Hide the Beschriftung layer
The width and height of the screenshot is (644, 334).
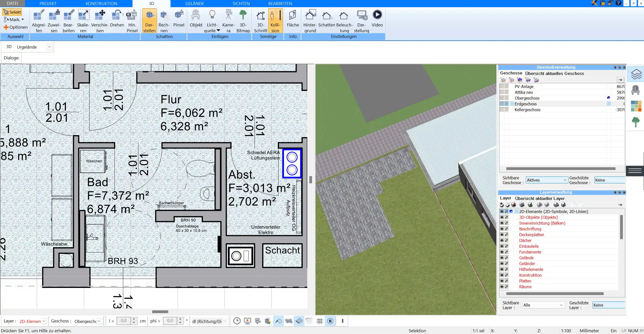point(502,229)
